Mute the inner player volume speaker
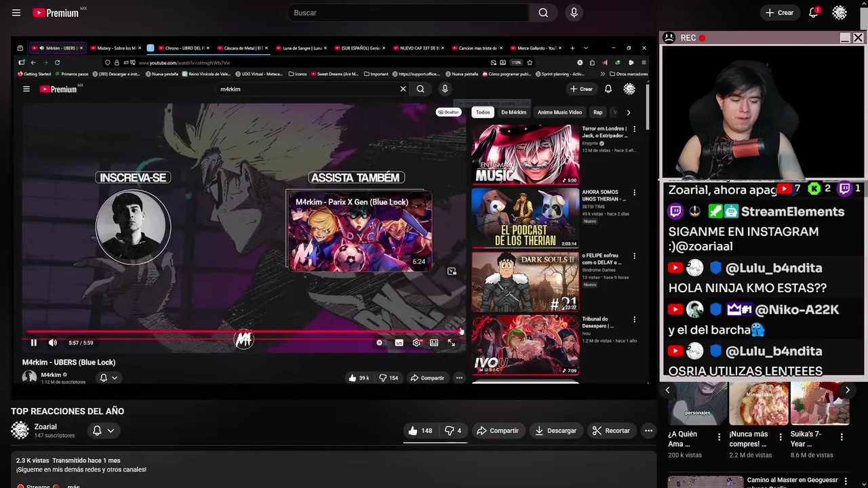The height and width of the screenshot is (488, 868). coord(53,343)
